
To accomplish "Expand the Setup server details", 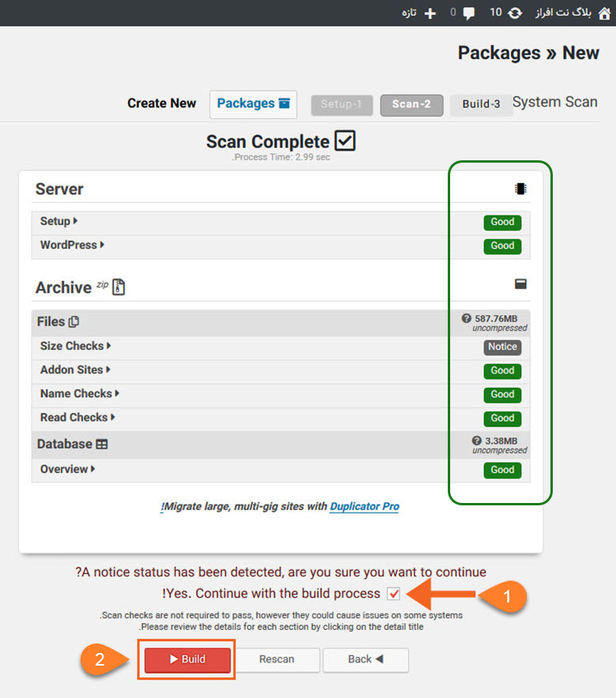I will pos(58,221).
